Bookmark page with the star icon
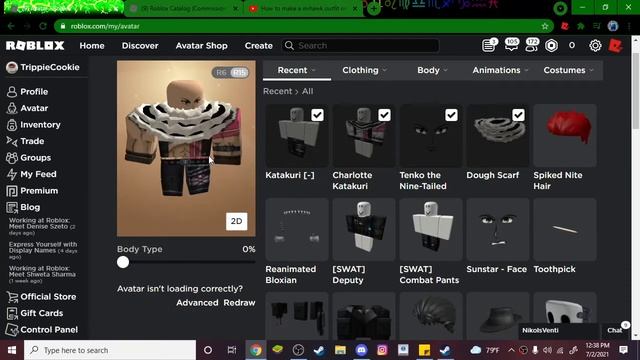The height and width of the screenshot is (360, 640). click(x=545, y=26)
